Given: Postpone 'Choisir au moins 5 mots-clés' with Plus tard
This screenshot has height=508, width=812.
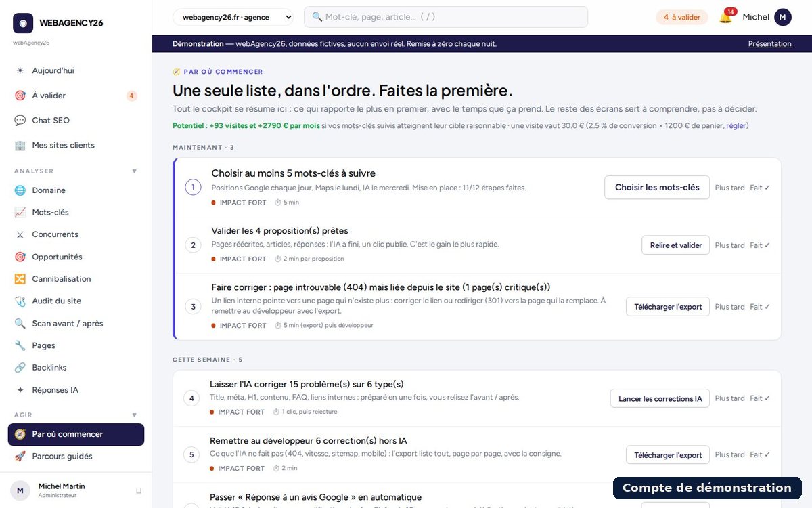Looking at the screenshot, I should click(x=729, y=188).
